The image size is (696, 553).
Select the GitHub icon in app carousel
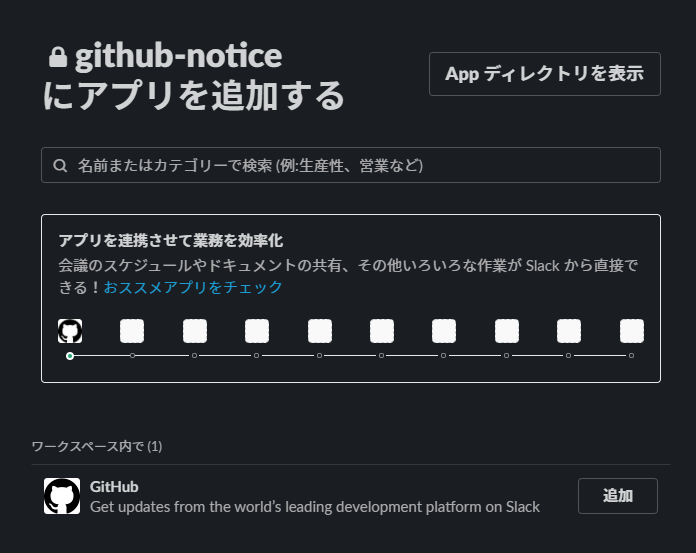click(x=70, y=331)
